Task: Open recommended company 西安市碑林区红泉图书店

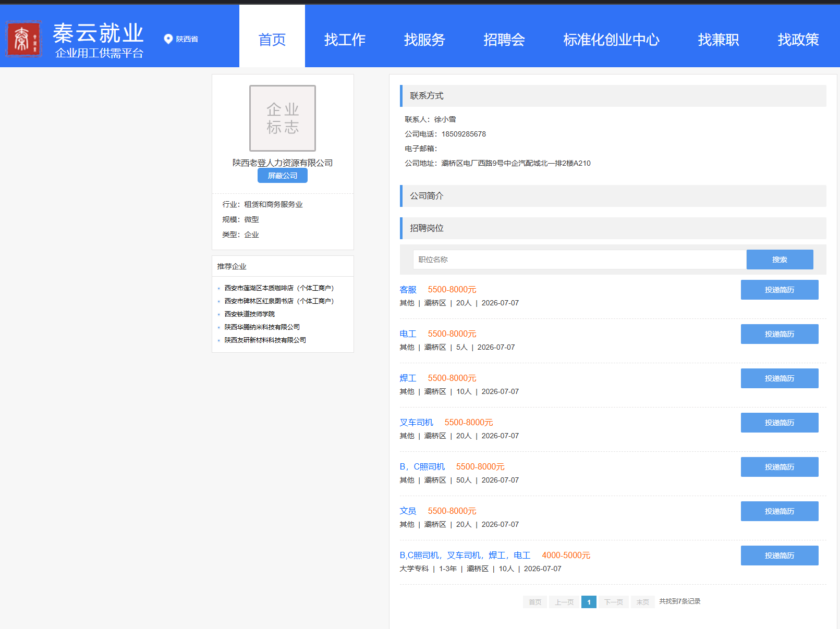Action: pos(279,301)
